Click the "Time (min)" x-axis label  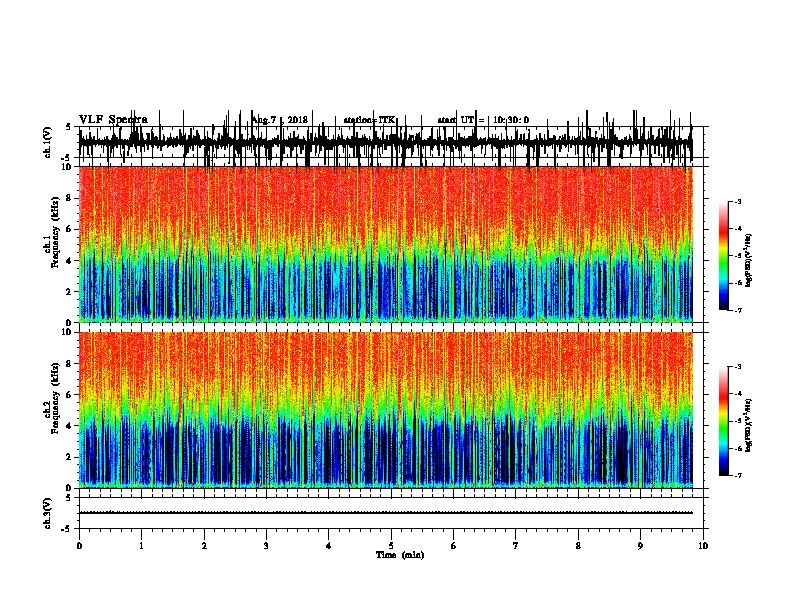(400, 555)
